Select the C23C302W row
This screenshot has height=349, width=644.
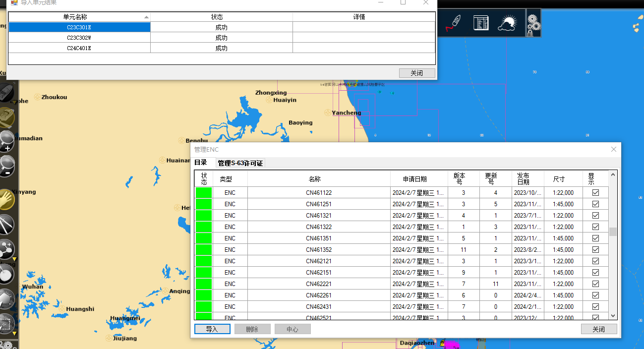pos(222,38)
